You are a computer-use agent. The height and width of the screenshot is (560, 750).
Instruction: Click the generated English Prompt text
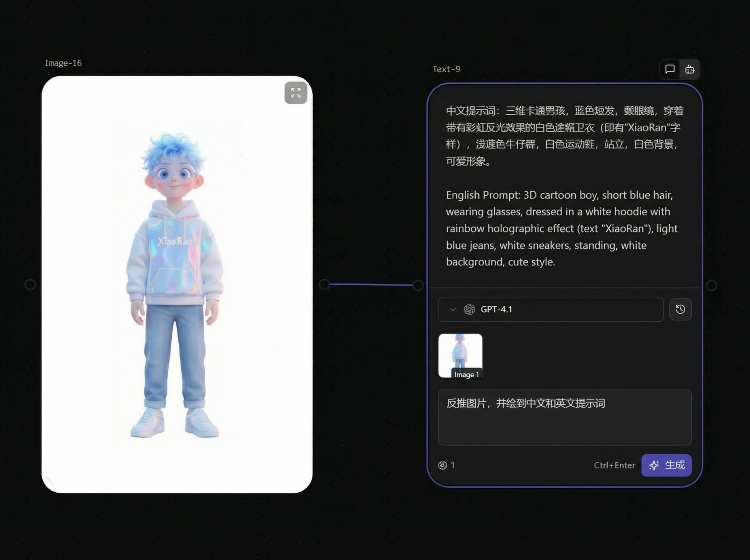coord(561,228)
